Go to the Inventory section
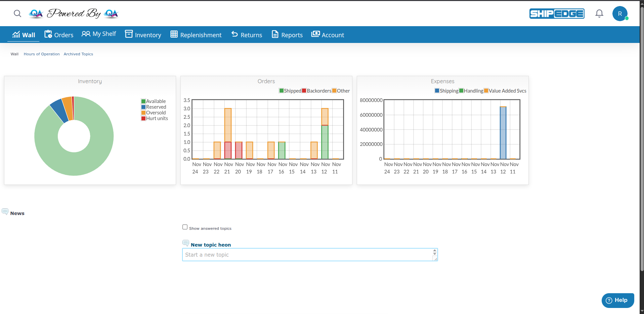Screen dimensions: 644x314 pos(143,35)
